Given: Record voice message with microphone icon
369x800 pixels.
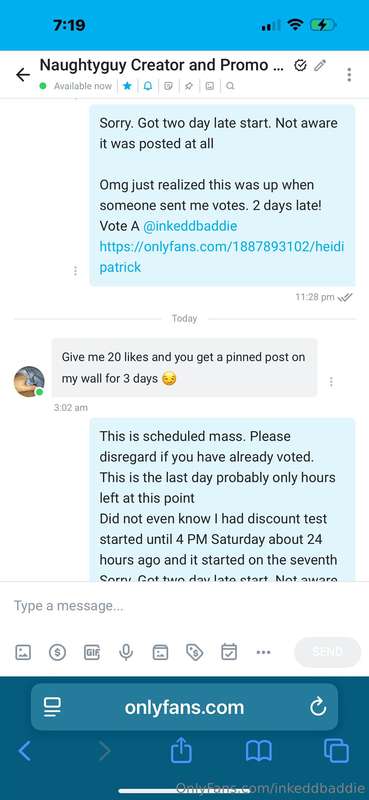Looking at the screenshot, I should coord(126,652).
